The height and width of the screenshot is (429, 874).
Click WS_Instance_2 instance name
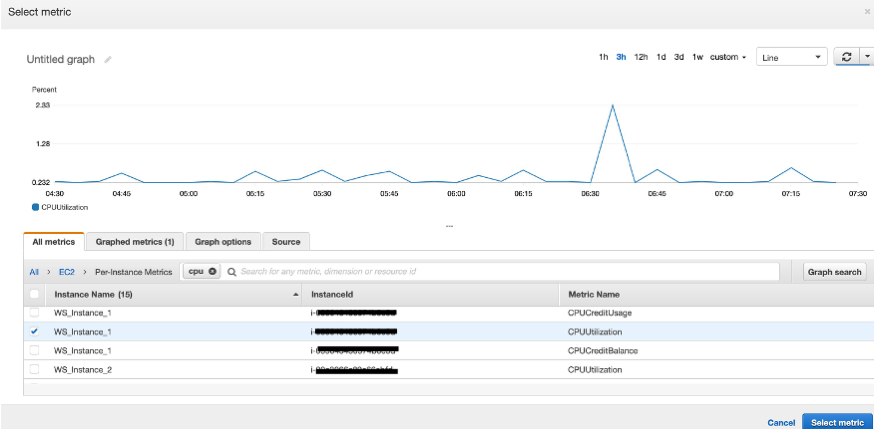(x=82, y=369)
